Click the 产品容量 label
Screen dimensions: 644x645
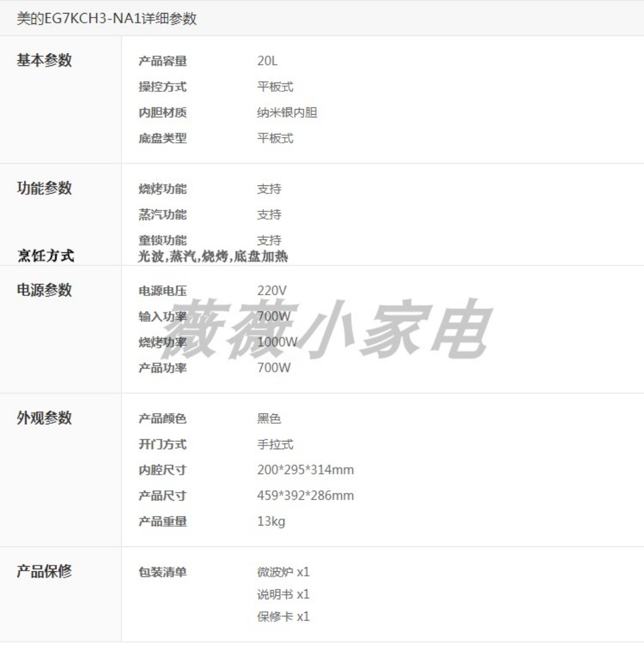[x=163, y=61]
